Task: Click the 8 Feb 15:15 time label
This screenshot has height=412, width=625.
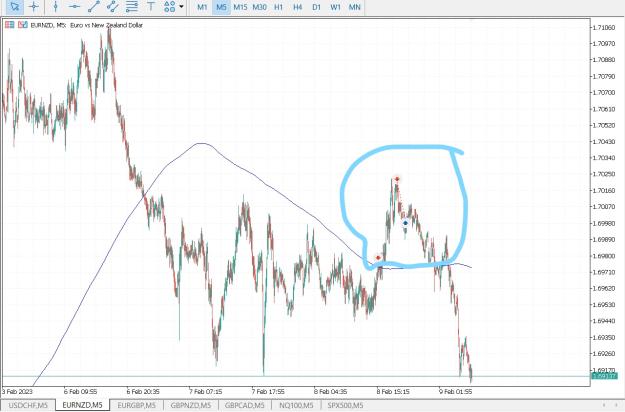Action: click(x=393, y=392)
